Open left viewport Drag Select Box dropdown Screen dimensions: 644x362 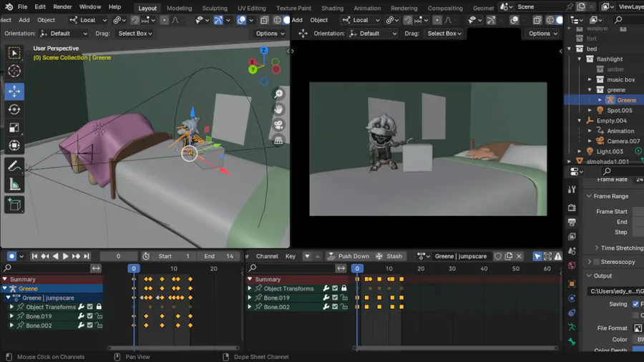tap(135, 33)
